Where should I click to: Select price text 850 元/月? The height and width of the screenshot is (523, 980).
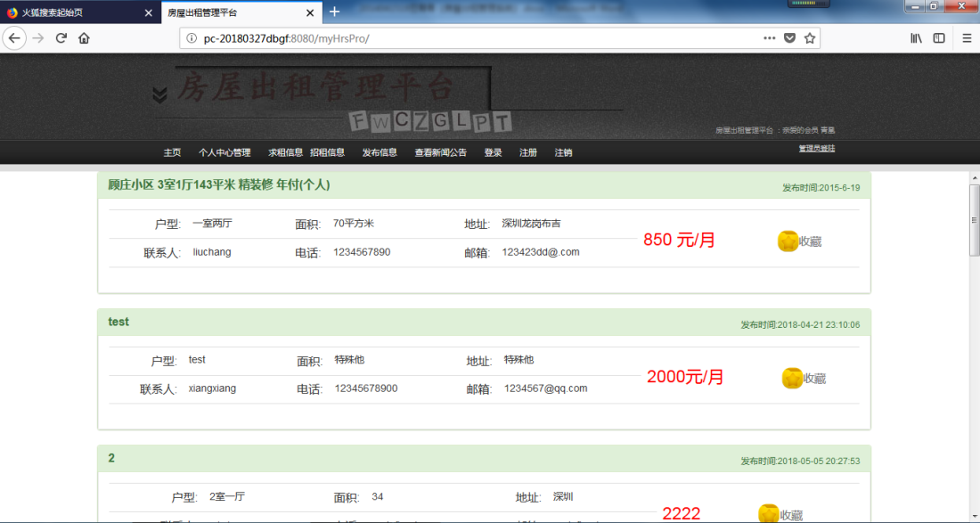click(x=679, y=240)
